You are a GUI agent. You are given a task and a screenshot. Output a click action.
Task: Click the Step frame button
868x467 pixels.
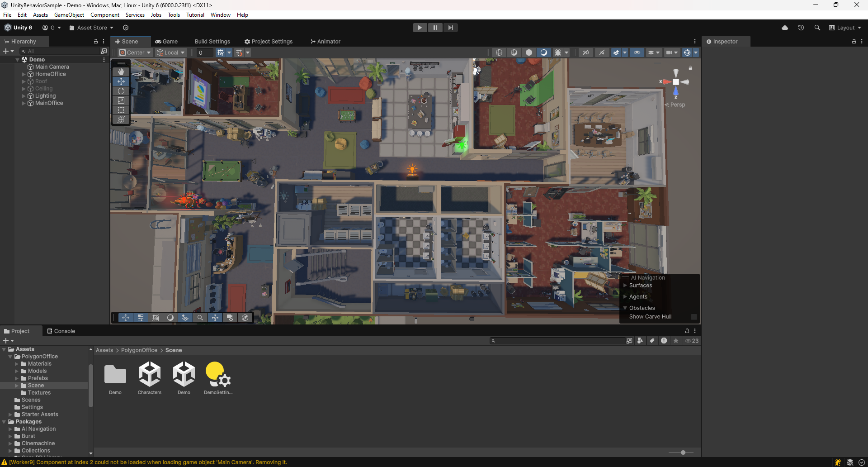[451, 28]
